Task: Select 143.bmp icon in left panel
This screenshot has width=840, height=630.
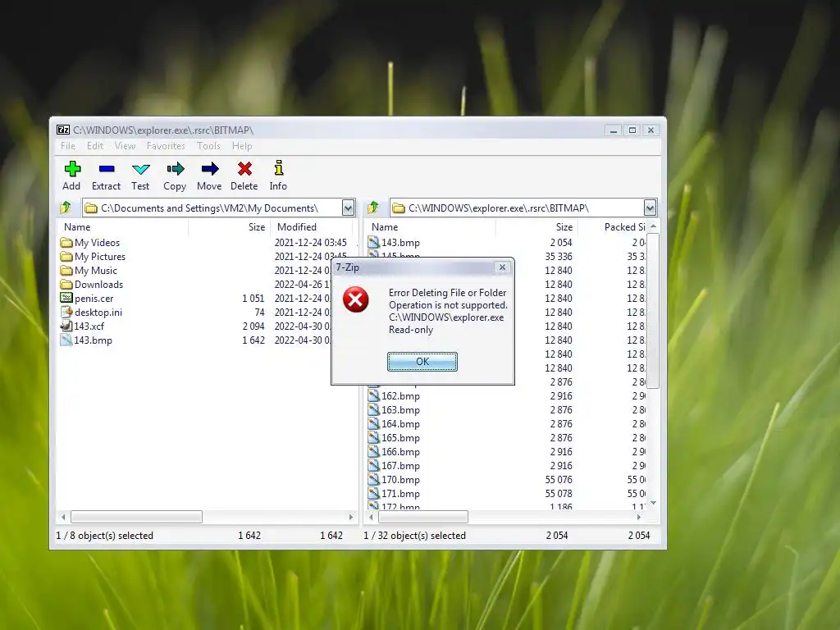Action: pos(66,340)
